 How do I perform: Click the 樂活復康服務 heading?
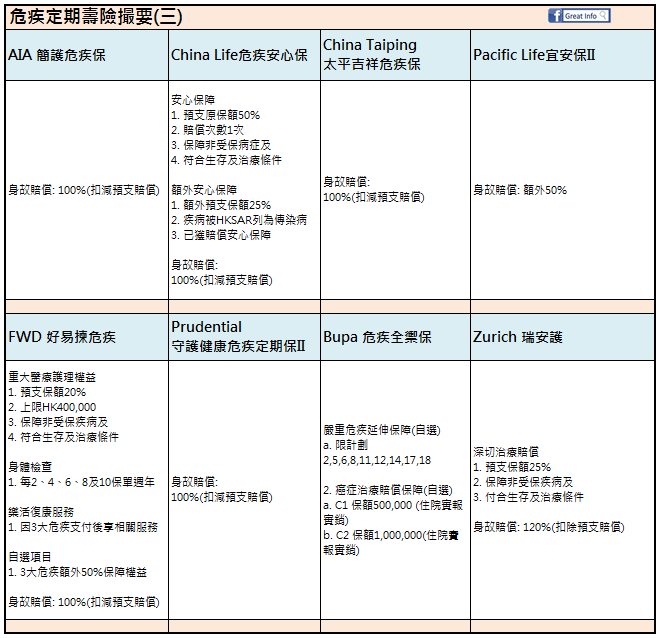pos(41,512)
